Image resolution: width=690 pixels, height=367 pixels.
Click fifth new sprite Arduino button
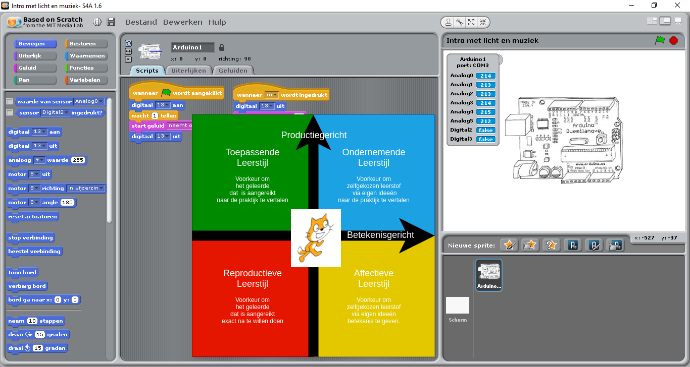(x=594, y=245)
